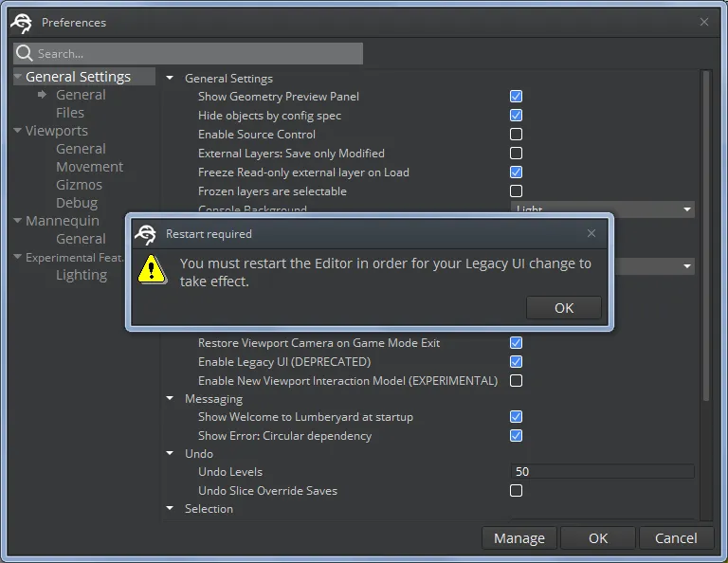
Task: Click the Lumberyard logo in Preferences title bar
Action: pos(22,23)
